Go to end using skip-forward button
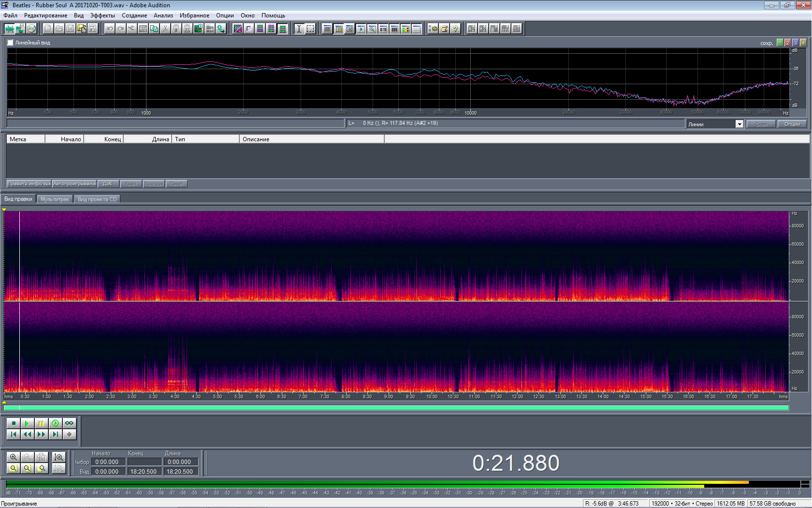This screenshot has width=812, height=508. pyautogui.click(x=56, y=434)
